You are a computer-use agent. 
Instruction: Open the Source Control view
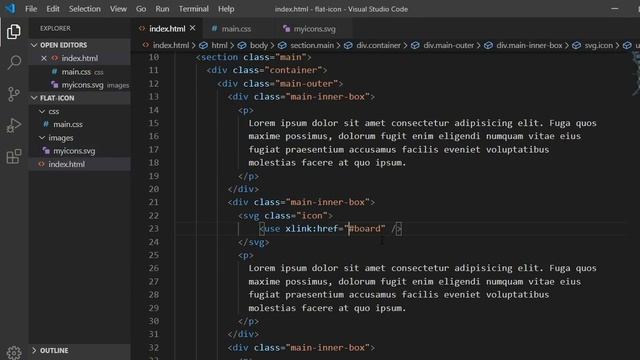coord(13,94)
